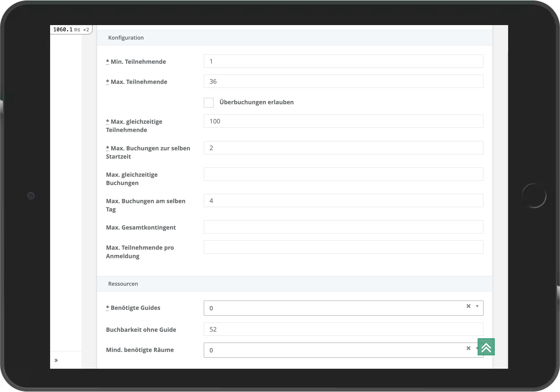
Task: Click the Max. Buchungen zur selben Startzeit field
Action: point(344,148)
